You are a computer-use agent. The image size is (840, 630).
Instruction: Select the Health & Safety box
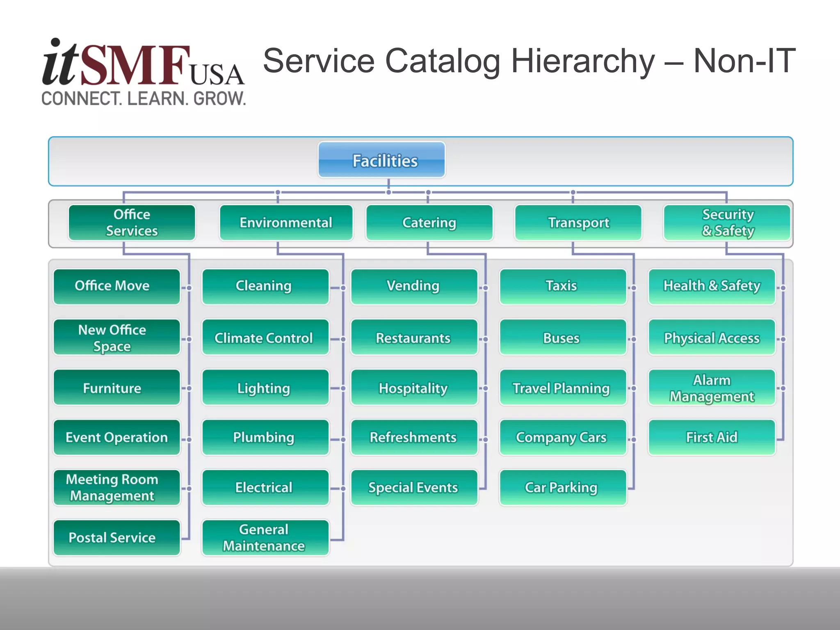[712, 286]
